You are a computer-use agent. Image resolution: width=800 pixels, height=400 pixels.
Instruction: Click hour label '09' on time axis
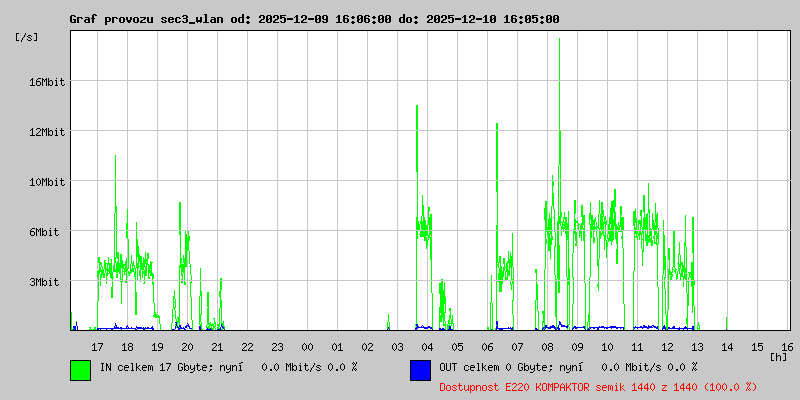(578, 347)
